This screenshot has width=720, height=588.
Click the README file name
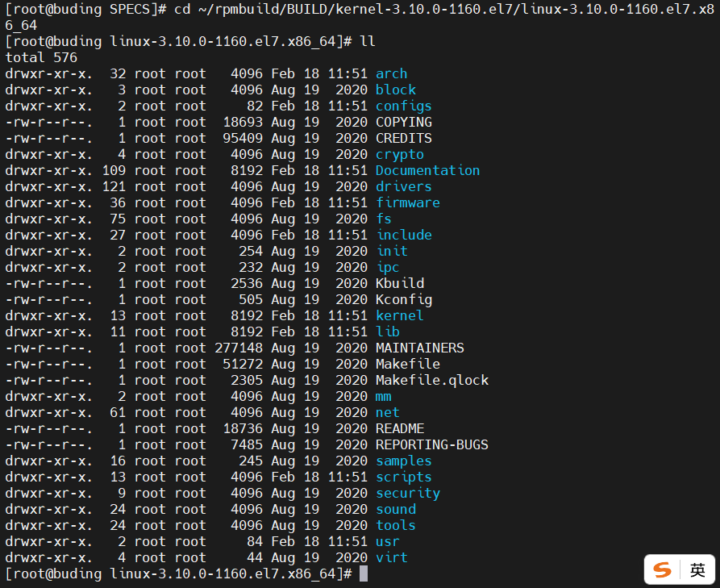(399, 428)
